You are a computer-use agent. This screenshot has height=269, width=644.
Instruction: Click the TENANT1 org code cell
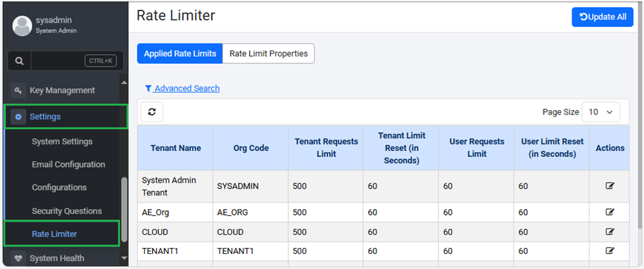pyautogui.click(x=251, y=251)
